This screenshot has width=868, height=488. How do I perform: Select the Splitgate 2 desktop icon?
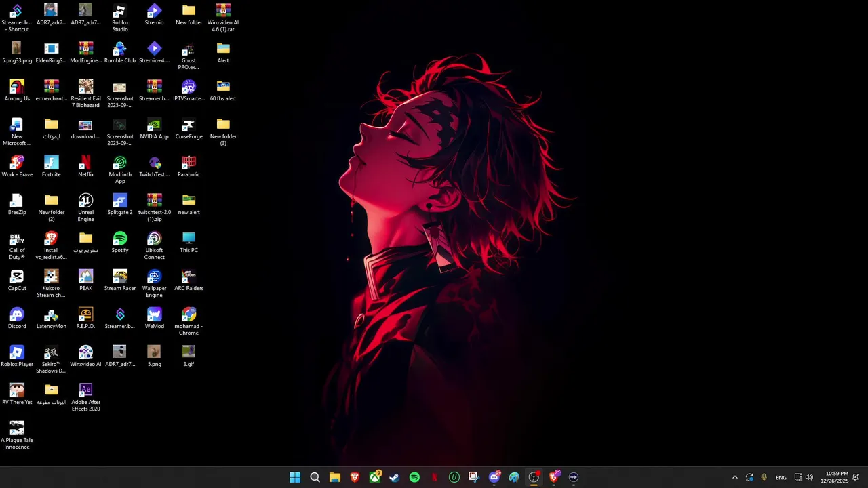120,205
